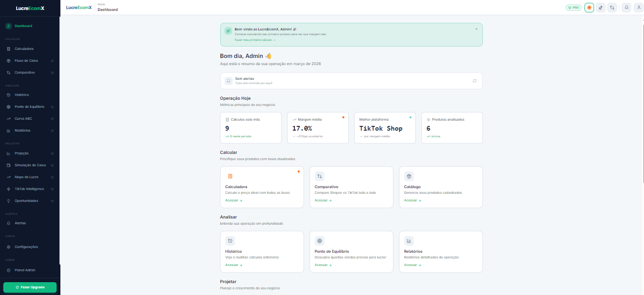The image size is (644, 295).
Task: Switch to the TikTok platform icon
Action: coord(601,8)
